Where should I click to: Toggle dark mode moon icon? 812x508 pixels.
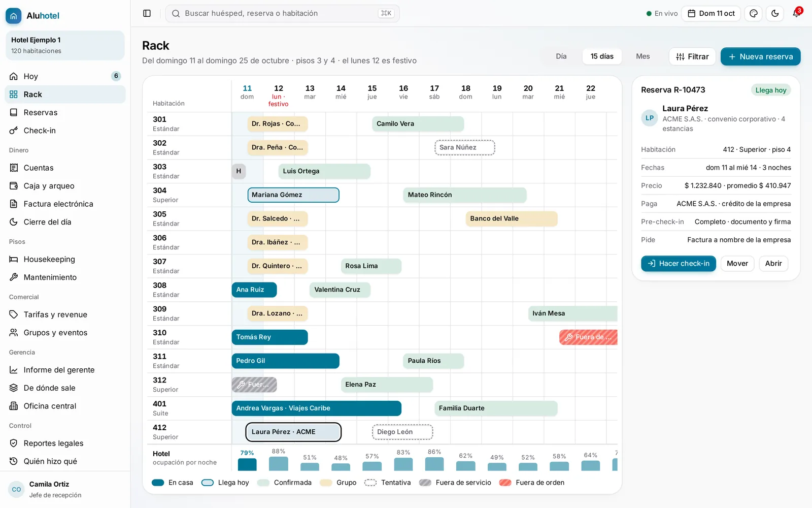775,14
